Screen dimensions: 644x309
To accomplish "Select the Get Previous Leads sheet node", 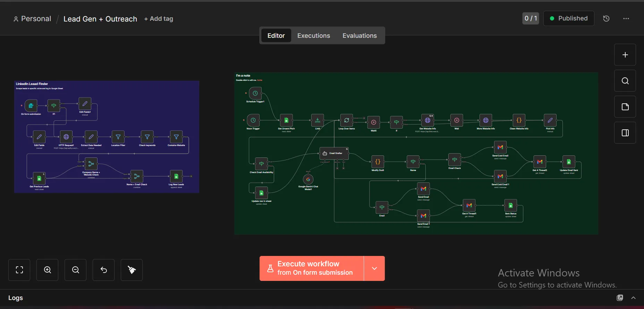I will [x=39, y=178].
